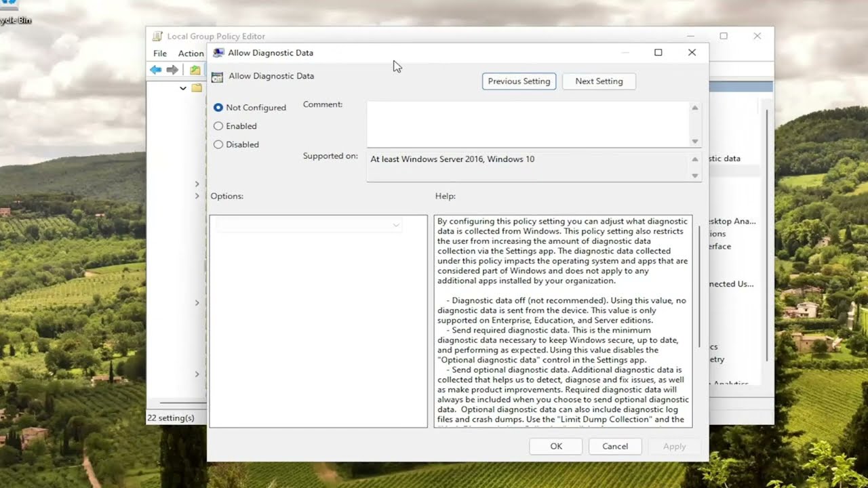Click the OK button
The width and height of the screenshot is (868, 488).
tap(556, 446)
